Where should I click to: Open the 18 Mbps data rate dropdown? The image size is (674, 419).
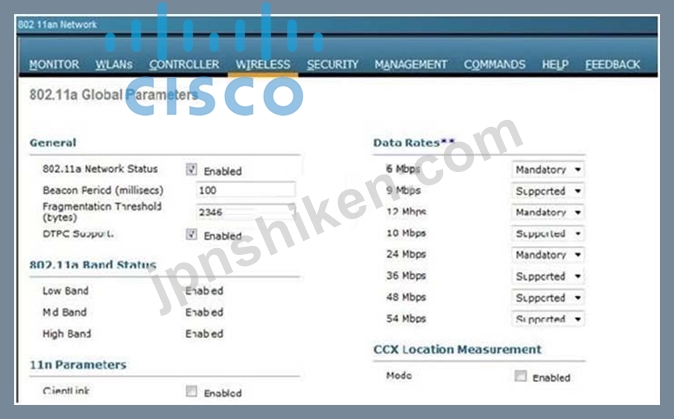pos(548,233)
